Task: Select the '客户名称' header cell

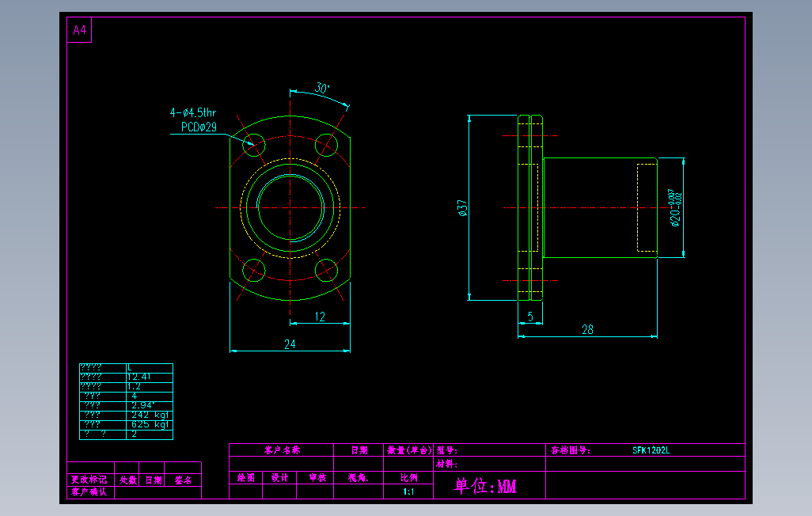Action: [x=283, y=450]
